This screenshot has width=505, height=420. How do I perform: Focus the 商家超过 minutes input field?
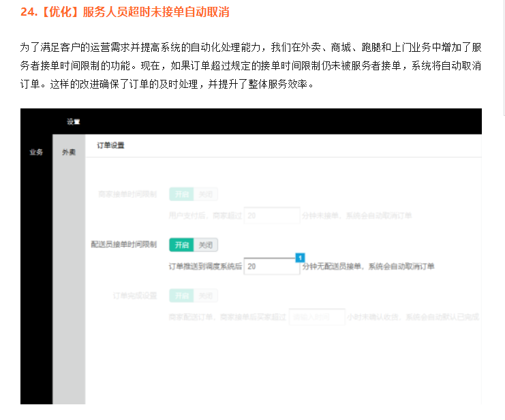(271, 216)
